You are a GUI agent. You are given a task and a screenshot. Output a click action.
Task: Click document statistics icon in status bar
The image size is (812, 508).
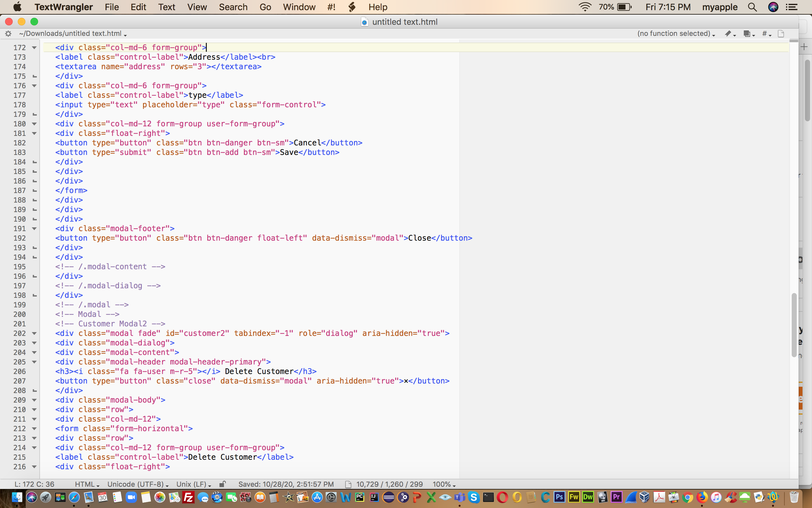348,484
